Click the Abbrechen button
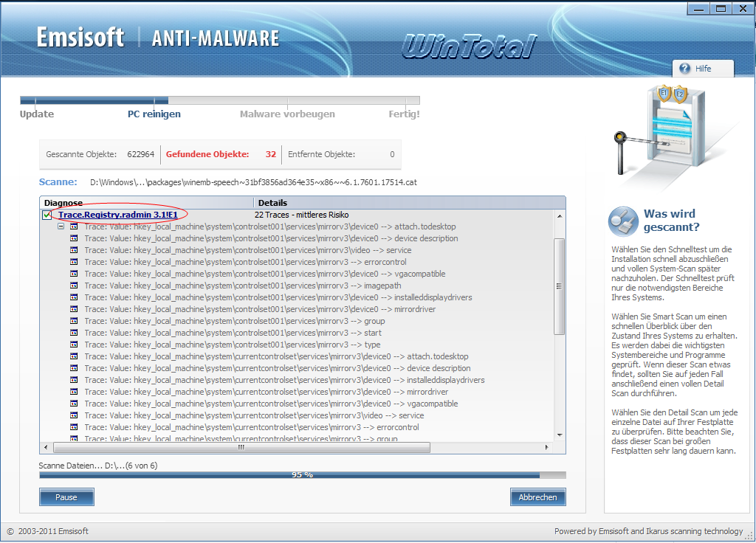 (x=537, y=497)
